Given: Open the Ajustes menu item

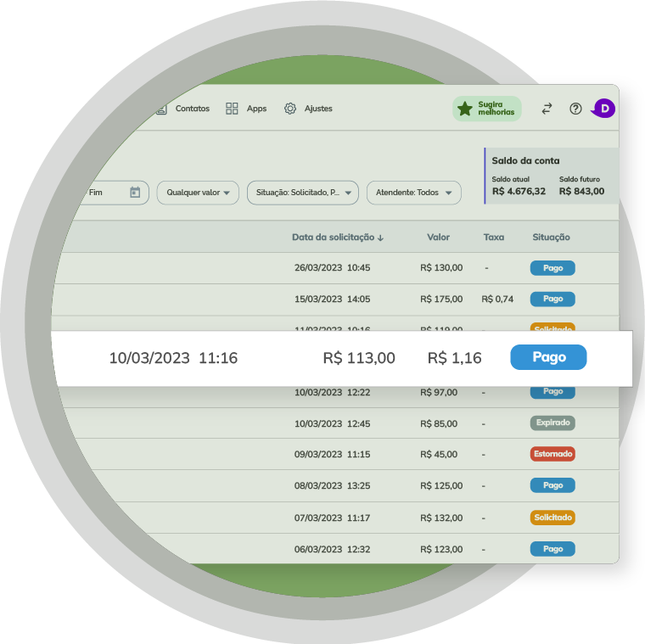Looking at the screenshot, I should tap(318, 109).
